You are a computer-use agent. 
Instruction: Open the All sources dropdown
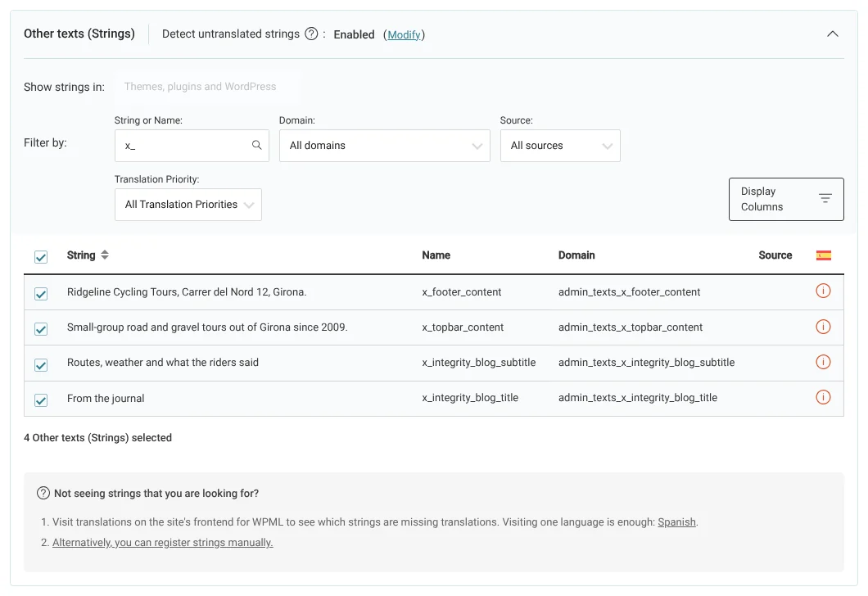pos(560,146)
